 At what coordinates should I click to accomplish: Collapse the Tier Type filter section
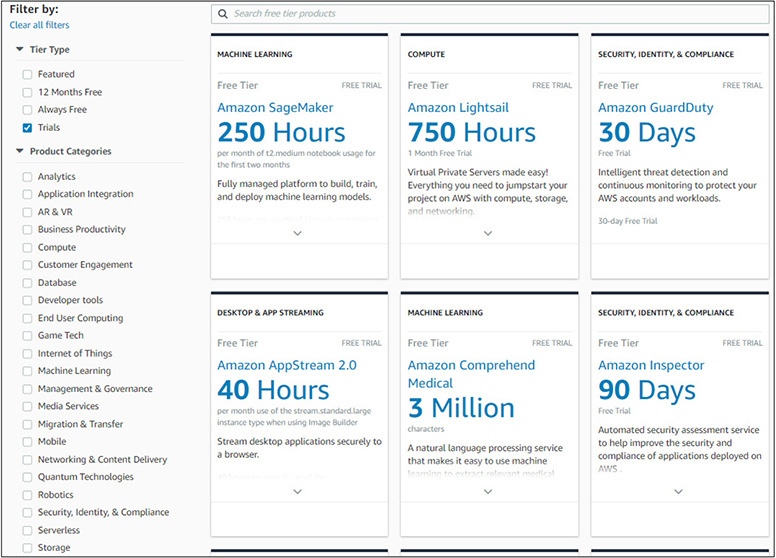pos(20,50)
